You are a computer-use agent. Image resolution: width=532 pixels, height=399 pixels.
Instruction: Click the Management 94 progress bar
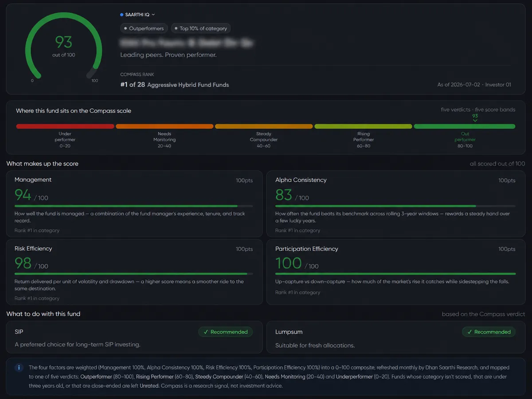[133, 206]
